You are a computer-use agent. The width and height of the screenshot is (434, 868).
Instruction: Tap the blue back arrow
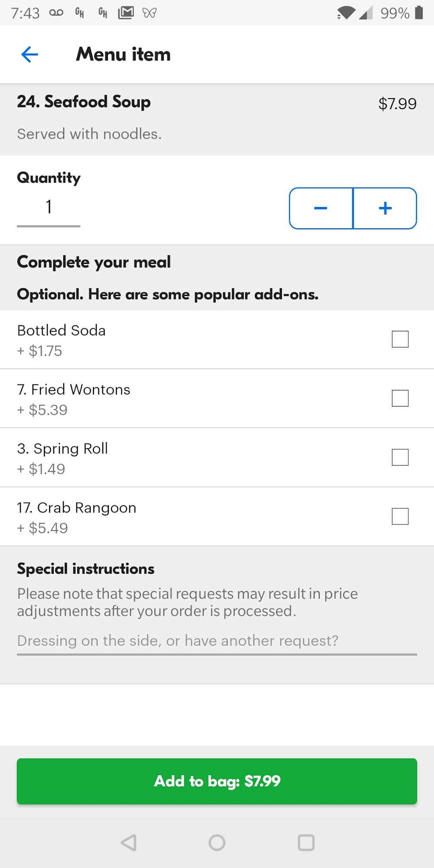(x=30, y=54)
